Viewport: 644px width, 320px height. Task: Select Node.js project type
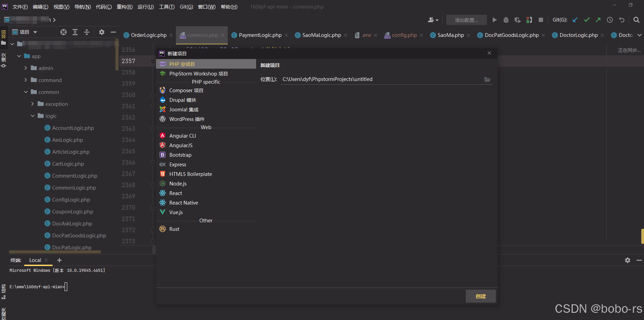206,184
